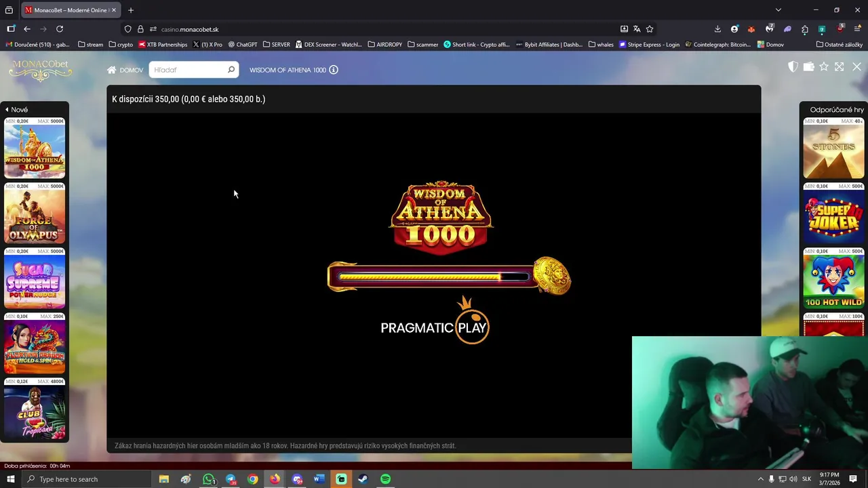
Task: Open Firefox application hamburger menu
Action: 857,29
